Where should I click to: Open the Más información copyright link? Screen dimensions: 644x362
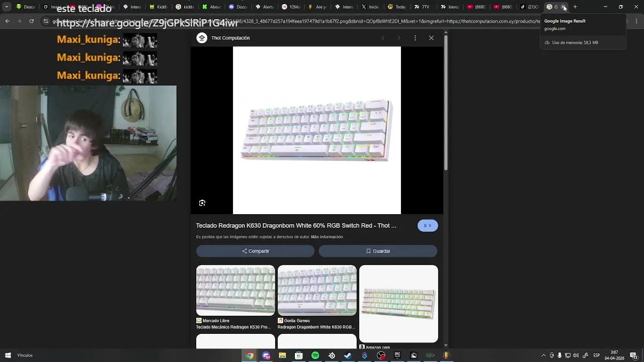point(327,237)
